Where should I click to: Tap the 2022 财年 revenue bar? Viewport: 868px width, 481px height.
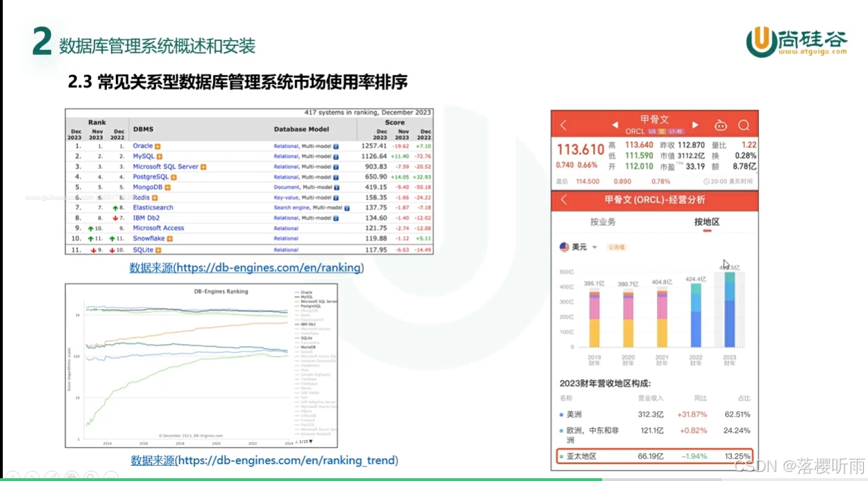click(696, 316)
